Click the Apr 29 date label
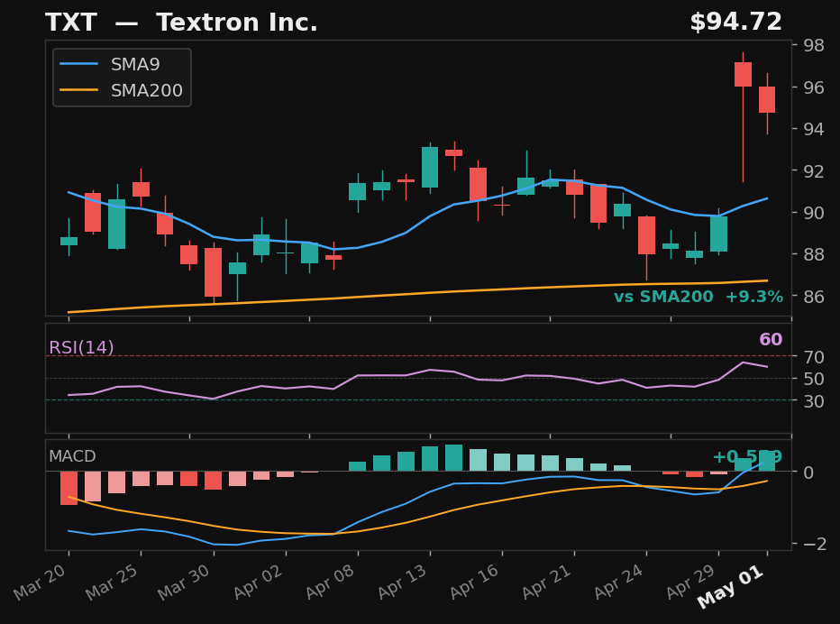The width and height of the screenshot is (840, 624). [691, 582]
